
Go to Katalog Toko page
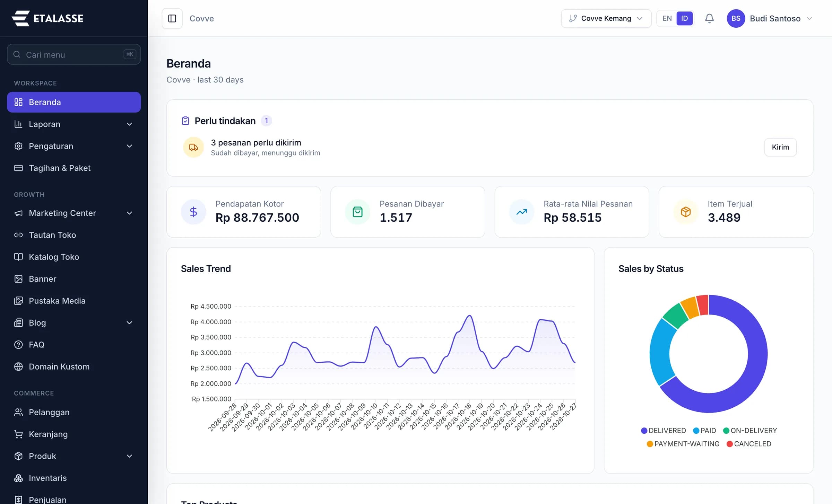[74, 257]
